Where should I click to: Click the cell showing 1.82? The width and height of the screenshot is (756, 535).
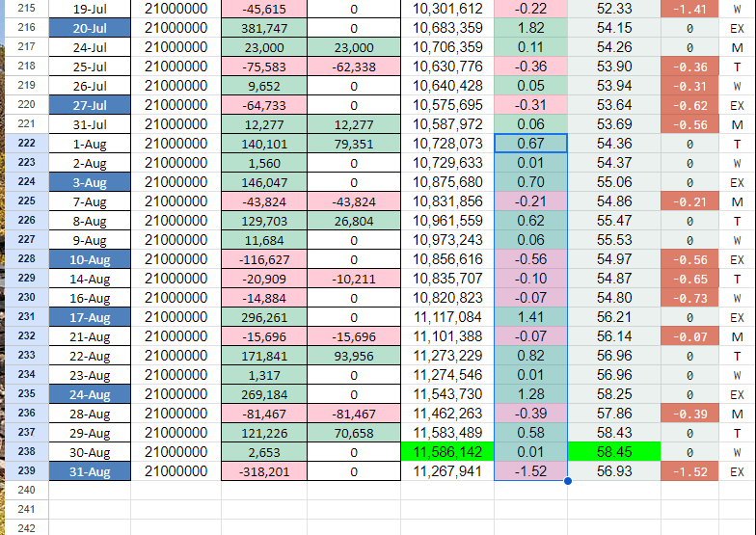pos(530,28)
